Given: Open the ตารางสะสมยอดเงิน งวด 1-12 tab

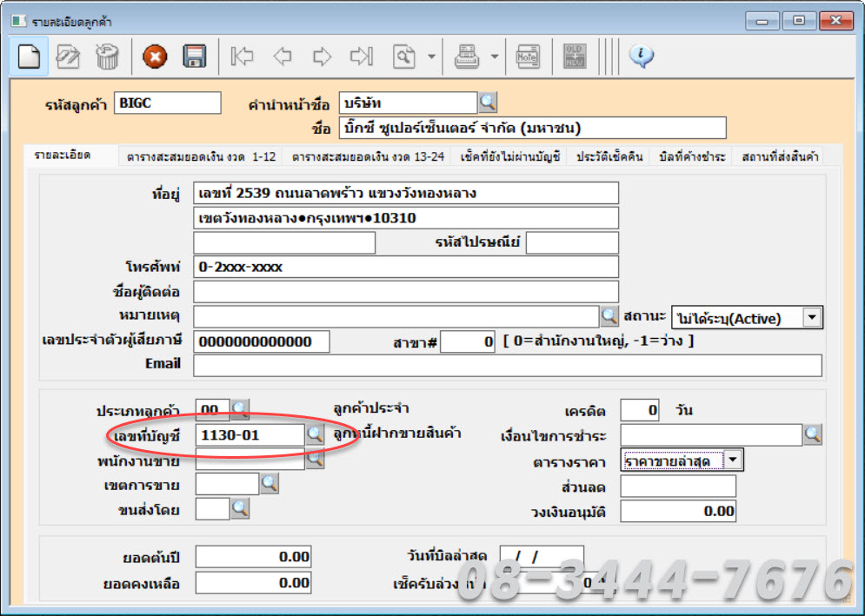Looking at the screenshot, I should pyautogui.click(x=201, y=156).
